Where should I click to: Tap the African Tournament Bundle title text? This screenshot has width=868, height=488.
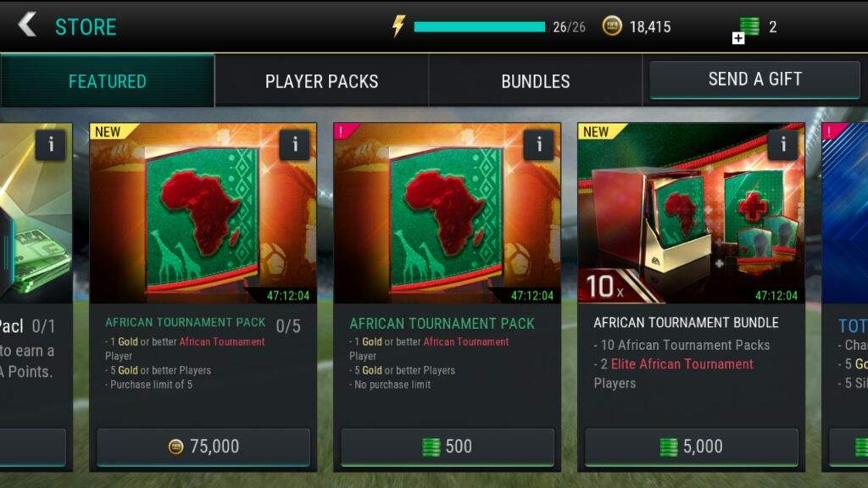tap(686, 323)
